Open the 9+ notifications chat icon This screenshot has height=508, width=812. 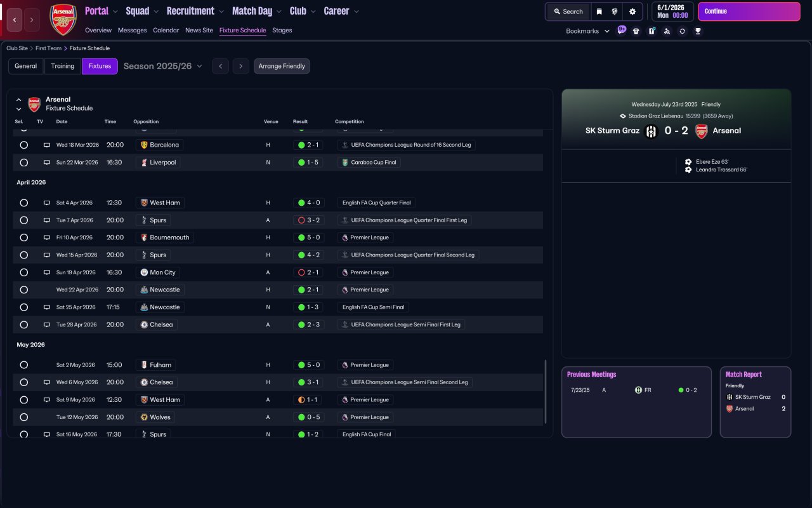click(x=621, y=30)
